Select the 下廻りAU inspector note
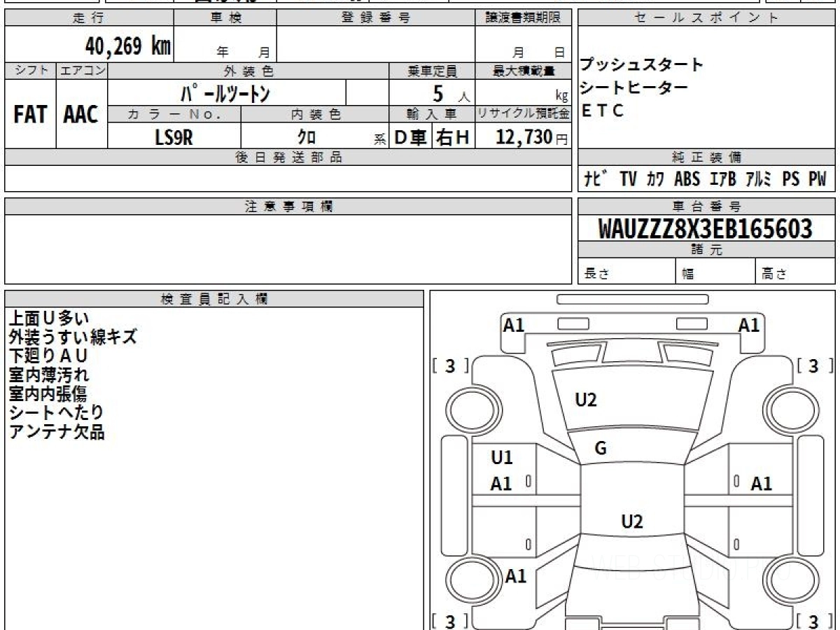The image size is (840, 630). (x=48, y=356)
